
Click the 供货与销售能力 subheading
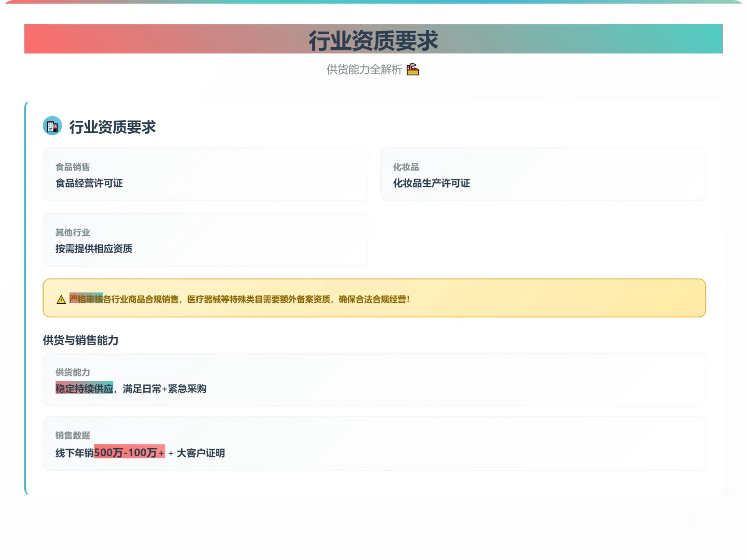[x=80, y=340]
